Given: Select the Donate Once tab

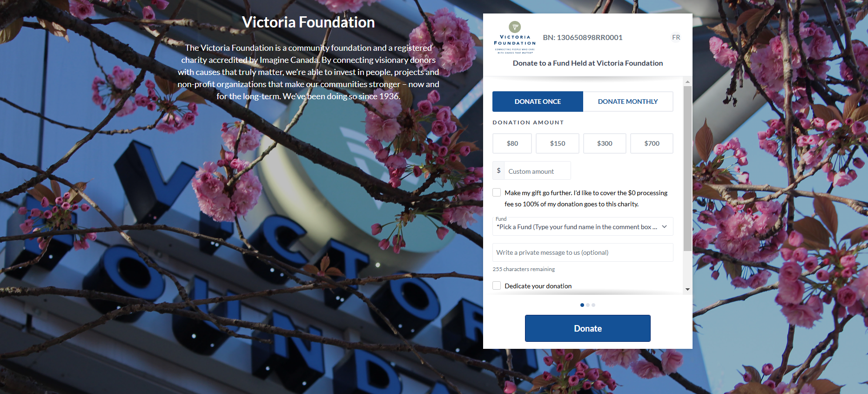Looking at the screenshot, I should [x=538, y=102].
